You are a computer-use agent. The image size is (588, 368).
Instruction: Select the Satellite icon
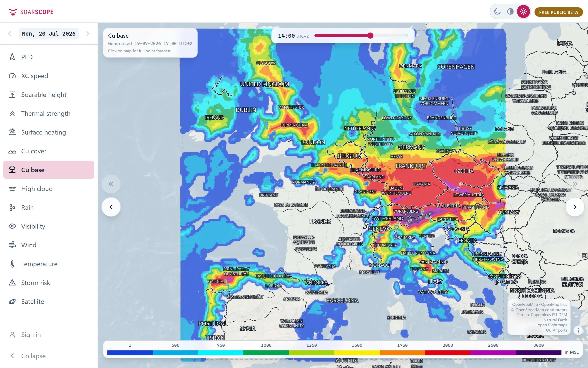point(12,302)
